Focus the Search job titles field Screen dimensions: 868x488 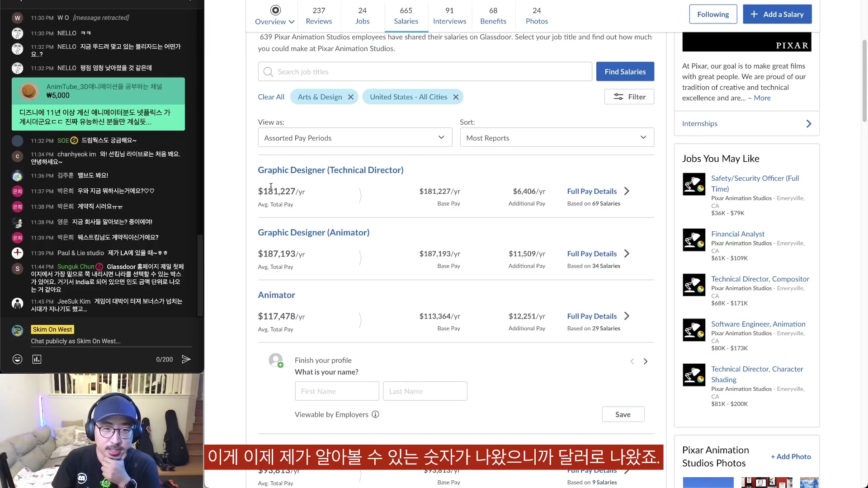point(425,71)
